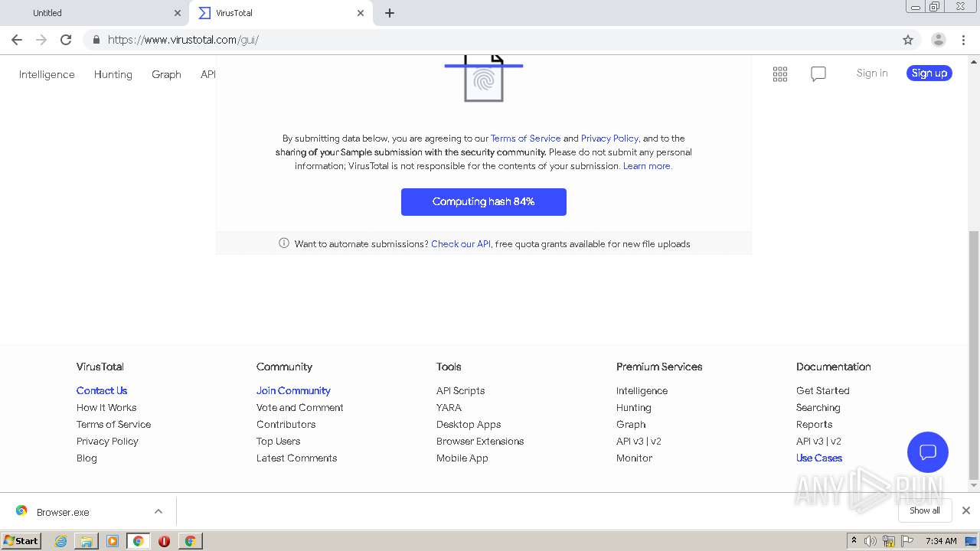Open Browser Extensions footer link

pyautogui.click(x=480, y=441)
